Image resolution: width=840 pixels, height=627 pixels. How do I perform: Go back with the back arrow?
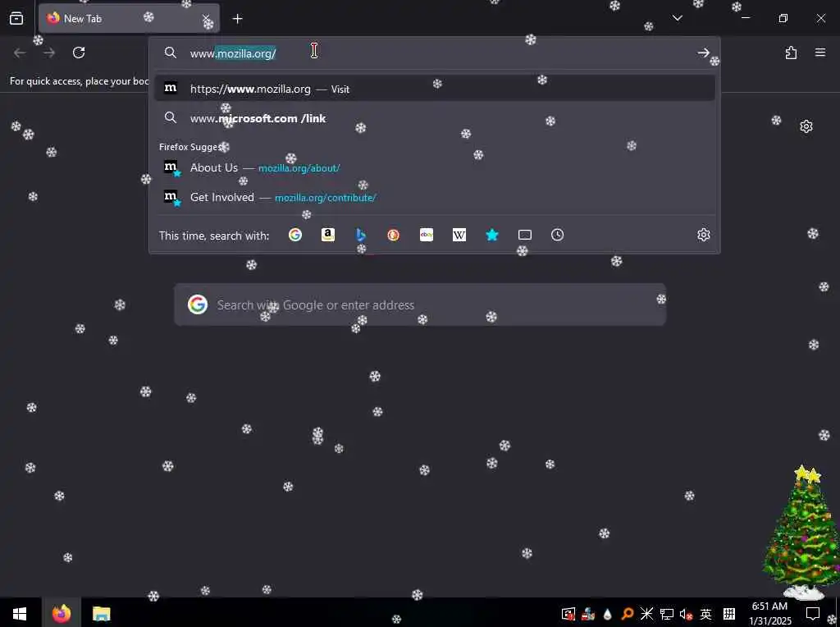pyautogui.click(x=20, y=53)
